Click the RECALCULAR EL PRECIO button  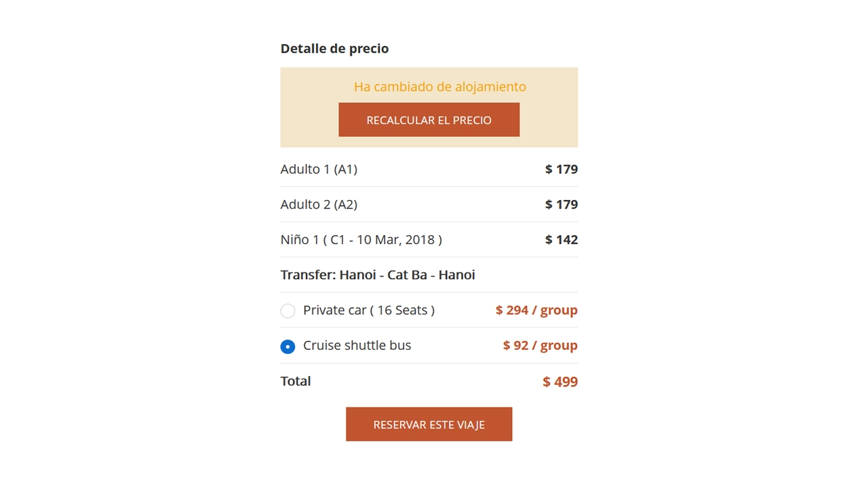(429, 119)
